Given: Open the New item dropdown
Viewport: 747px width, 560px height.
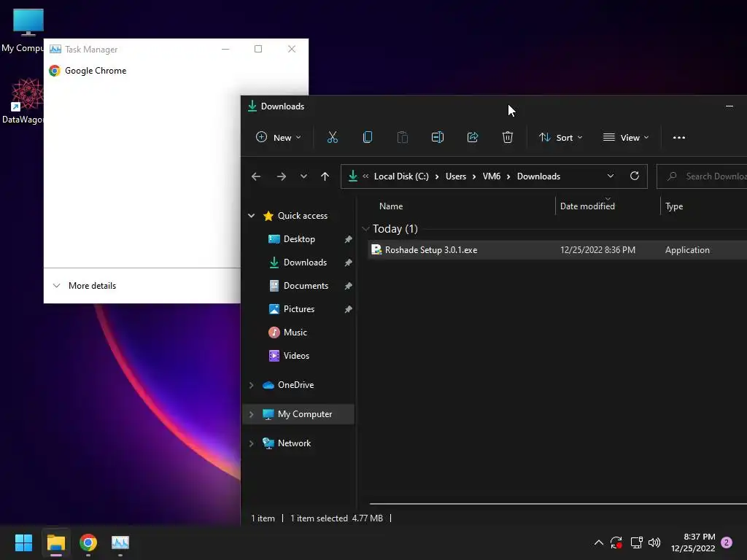Looking at the screenshot, I should pos(279,138).
